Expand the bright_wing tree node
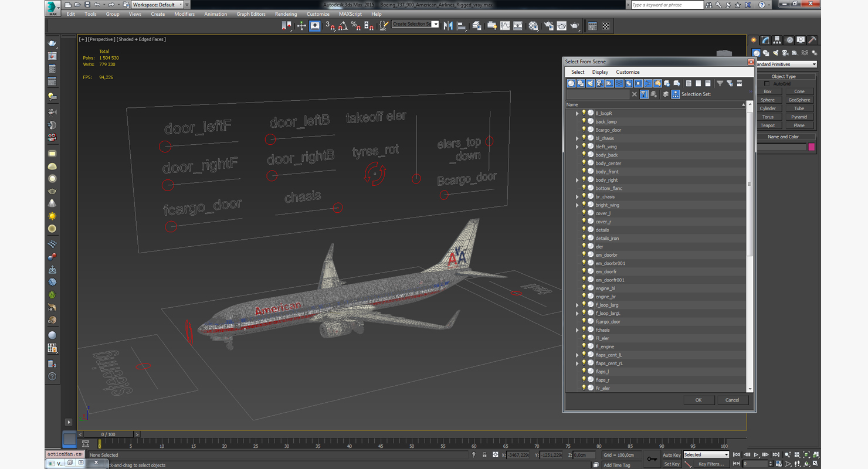 577,205
